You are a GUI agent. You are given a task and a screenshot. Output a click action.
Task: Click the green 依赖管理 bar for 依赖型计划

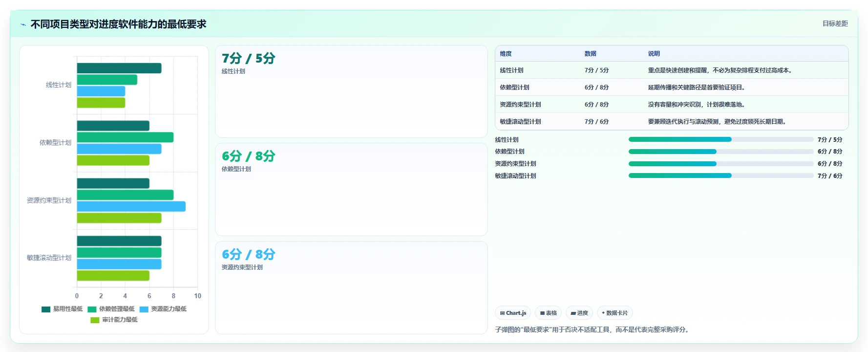point(125,137)
